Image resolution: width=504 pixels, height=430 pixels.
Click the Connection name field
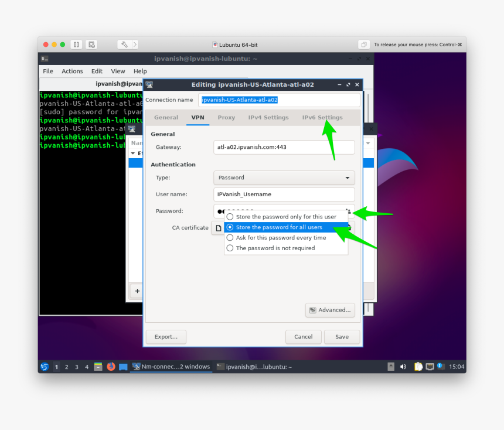tap(279, 100)
